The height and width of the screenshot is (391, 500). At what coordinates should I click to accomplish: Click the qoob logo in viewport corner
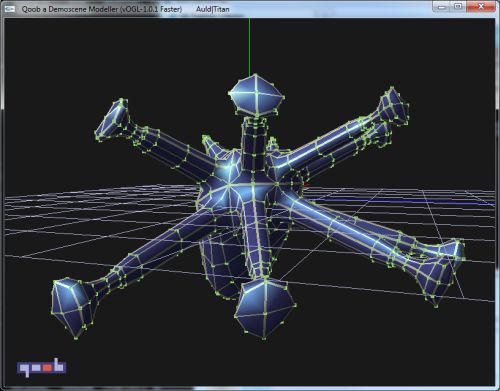42,368
